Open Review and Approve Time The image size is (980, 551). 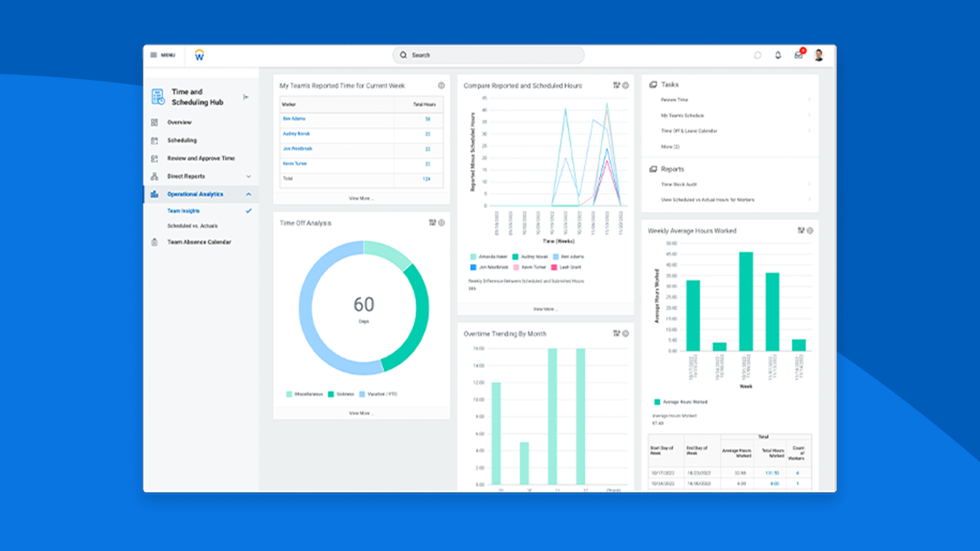201,158
